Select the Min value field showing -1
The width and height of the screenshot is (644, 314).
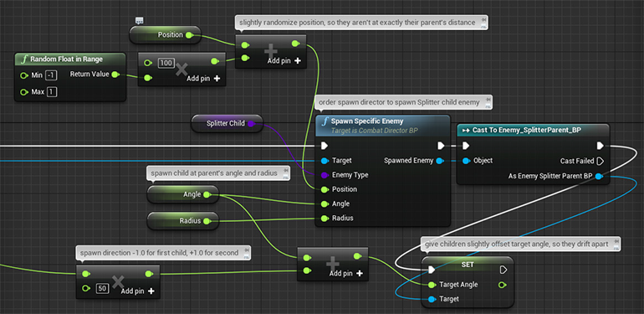click(51, 75)
